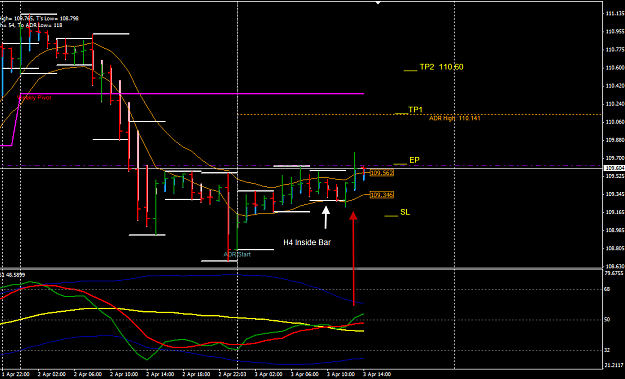Select the EP entry point label
625x379 pixels.
[414, 160]
